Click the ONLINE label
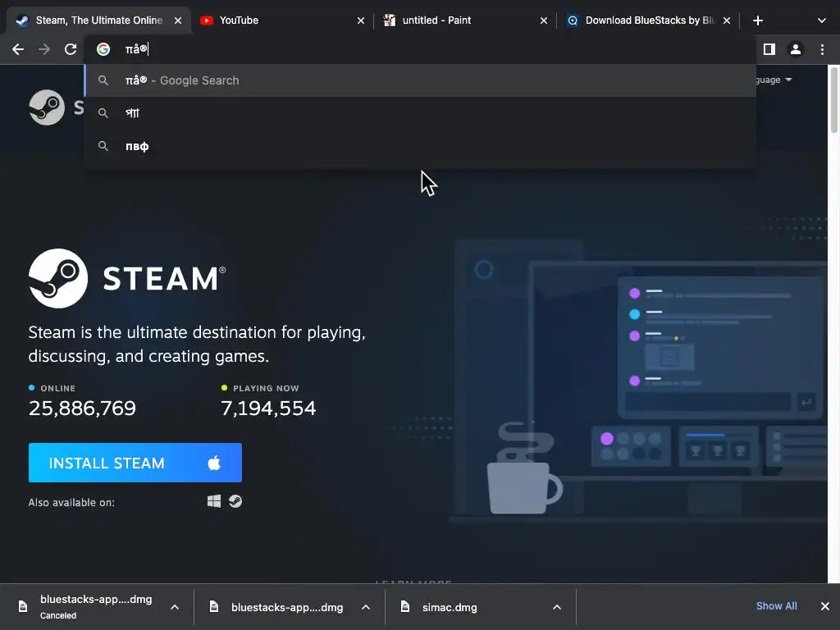840x630 pixels. [58, 388]
